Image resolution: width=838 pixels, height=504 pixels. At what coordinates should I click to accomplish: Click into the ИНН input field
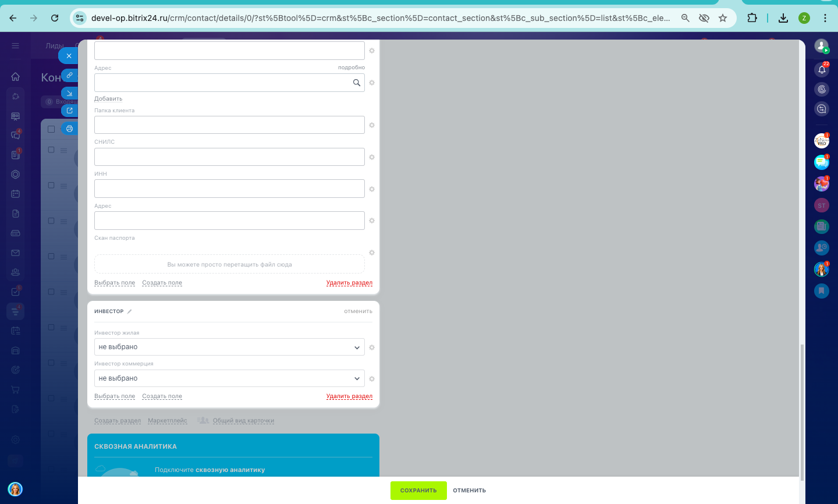pos(229,189)
